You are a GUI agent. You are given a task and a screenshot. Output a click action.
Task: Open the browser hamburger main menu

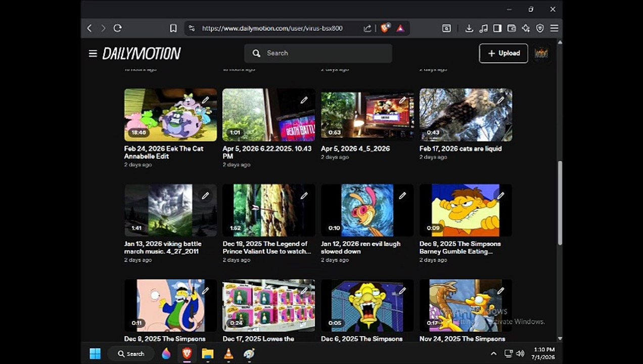554,28
